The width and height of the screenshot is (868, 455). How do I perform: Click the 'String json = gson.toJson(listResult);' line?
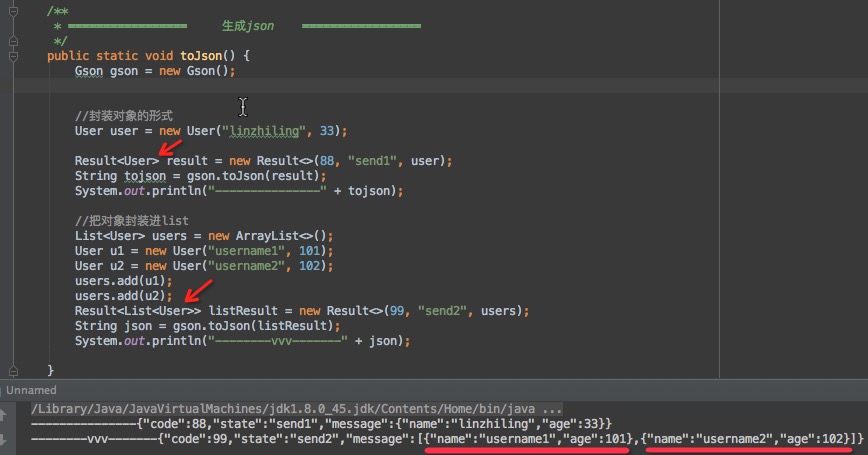coord(208,326)
